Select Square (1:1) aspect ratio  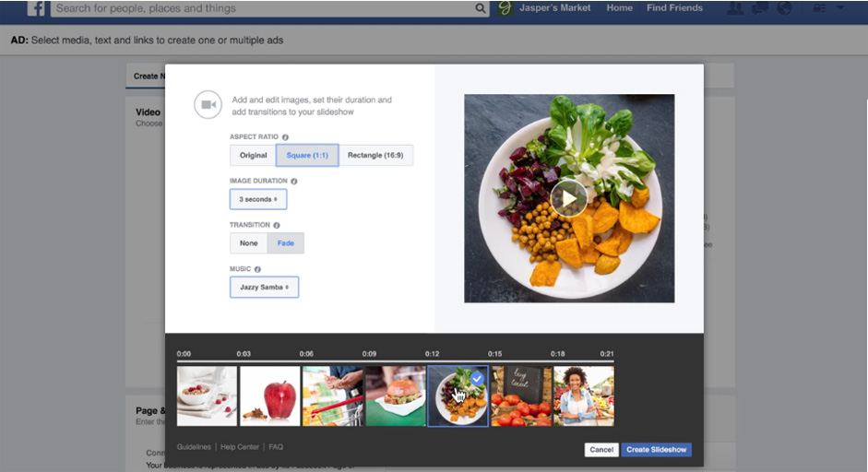pos(307,156)
